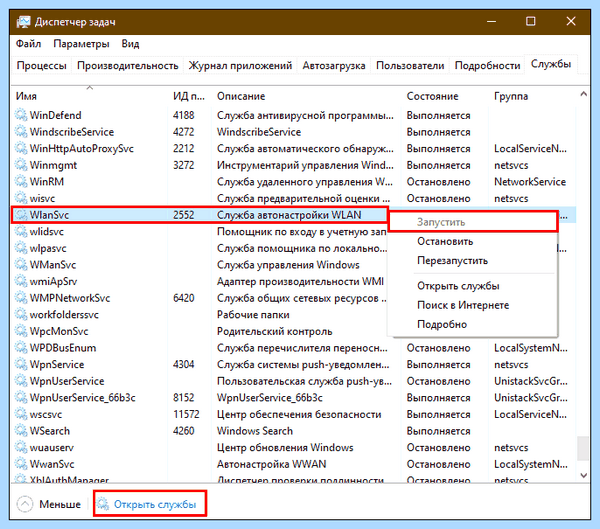The width and height of the screenshot is (600, 529).
Task: Choose Подробно in the context menu
Action: click(473, 324)
